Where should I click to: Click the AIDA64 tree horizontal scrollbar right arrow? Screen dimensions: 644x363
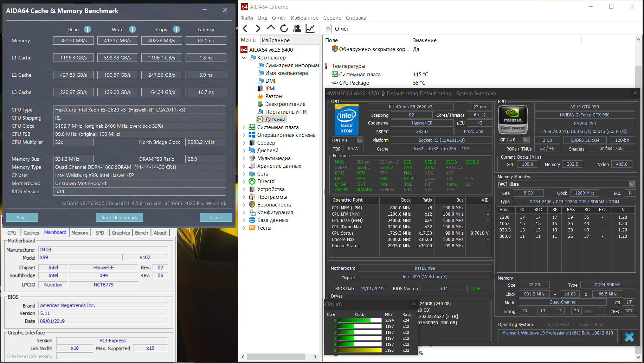click(x=315, y=357)
